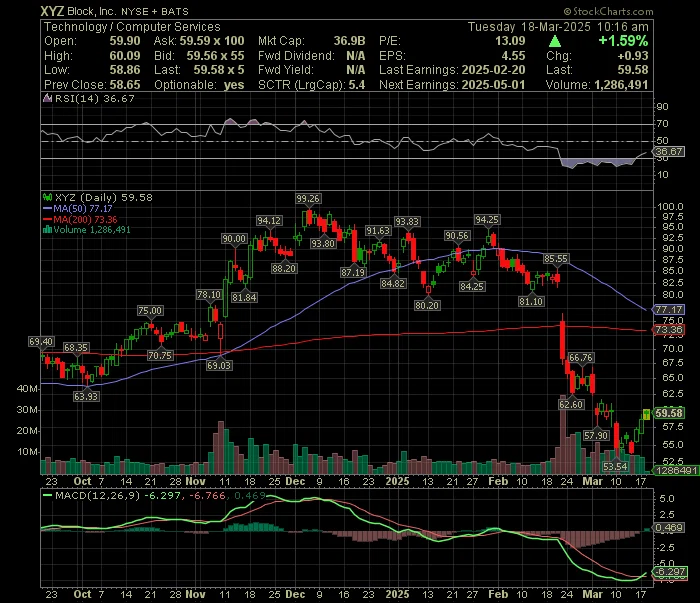This screenshot has width=700, height=603.
Task: Click the Volume legend bar icon
Action: (47, 230)
